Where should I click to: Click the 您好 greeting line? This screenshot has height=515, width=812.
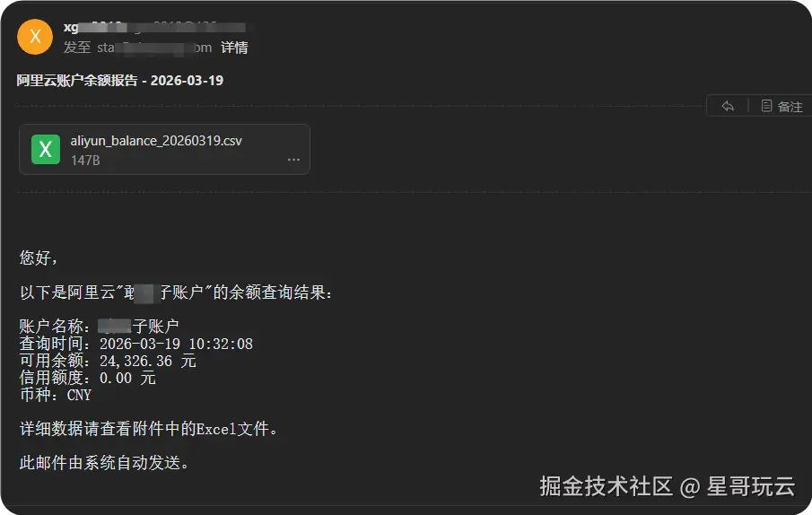[x=39, y=257]
